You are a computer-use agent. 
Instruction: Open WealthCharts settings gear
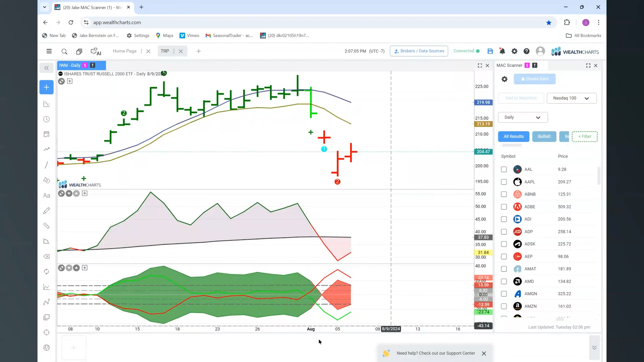click(514, 51)
